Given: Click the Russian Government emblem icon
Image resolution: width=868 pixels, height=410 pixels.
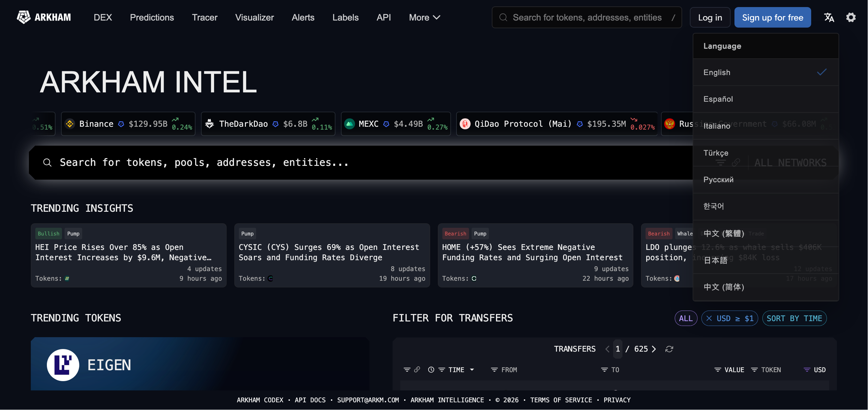Looking at the screenshot, I should coord(670,124).
